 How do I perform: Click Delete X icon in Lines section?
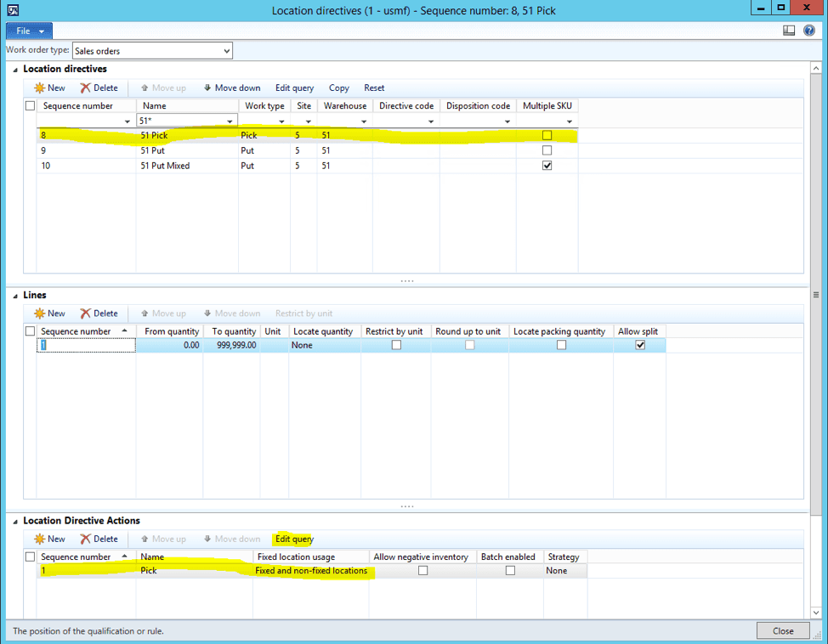coord(86,314)
